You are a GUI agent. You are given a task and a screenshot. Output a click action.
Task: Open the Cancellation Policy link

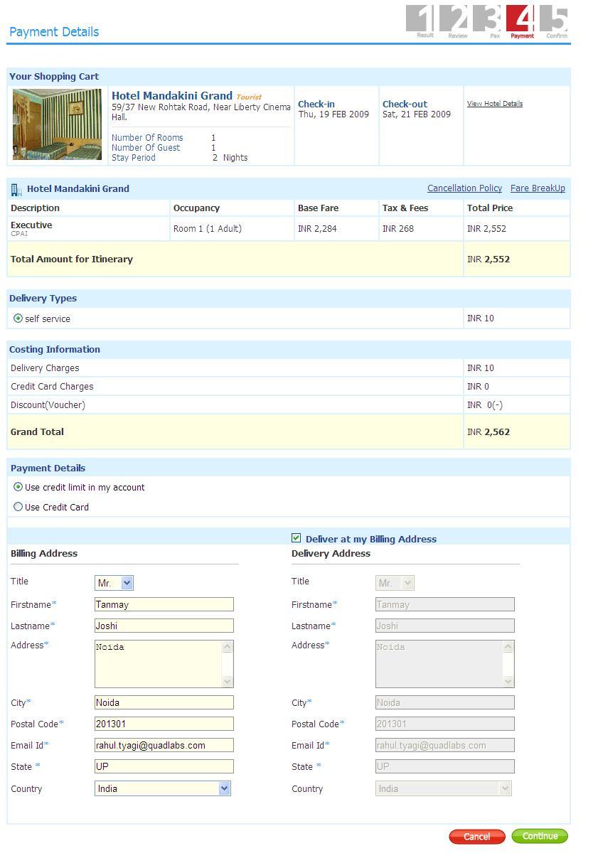[x=464, y=188]
